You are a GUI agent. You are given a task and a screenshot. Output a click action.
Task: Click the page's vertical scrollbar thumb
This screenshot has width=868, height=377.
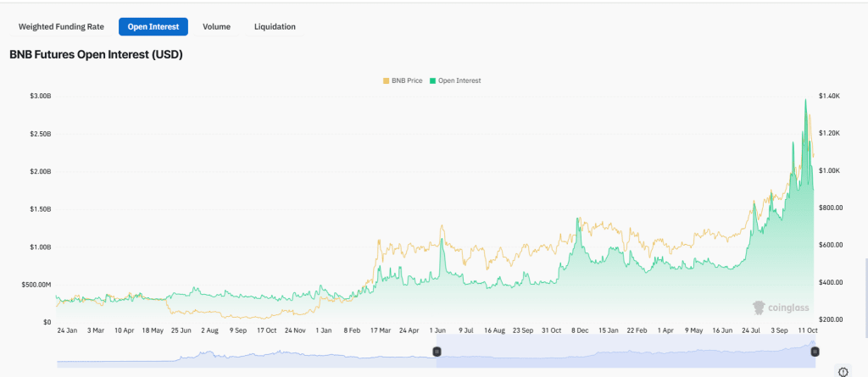click(x=865, y=298)
